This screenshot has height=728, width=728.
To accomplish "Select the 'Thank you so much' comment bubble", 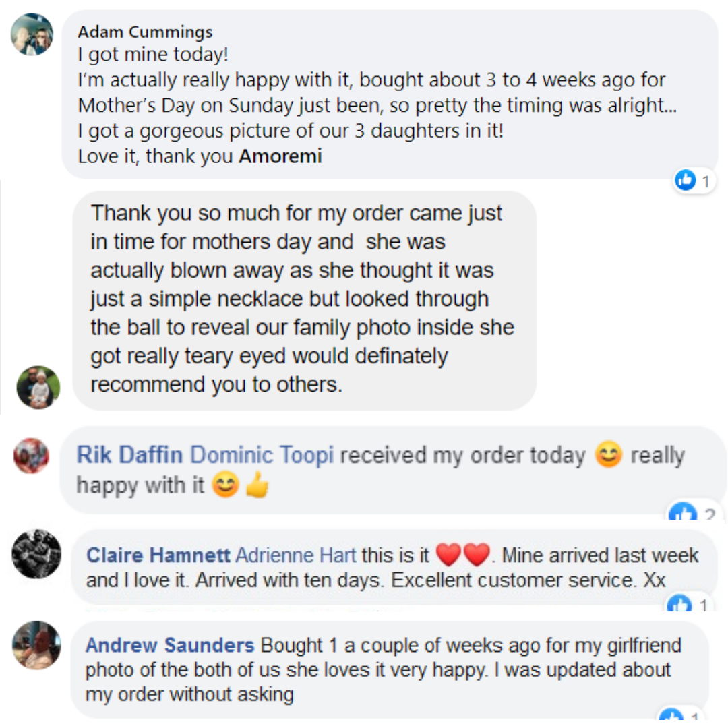I will (304, 299).
